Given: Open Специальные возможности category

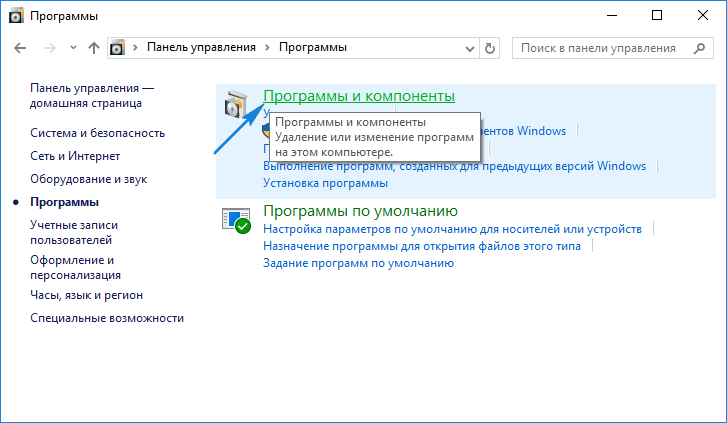Looking at the screenshot, I should click(107, 318).
